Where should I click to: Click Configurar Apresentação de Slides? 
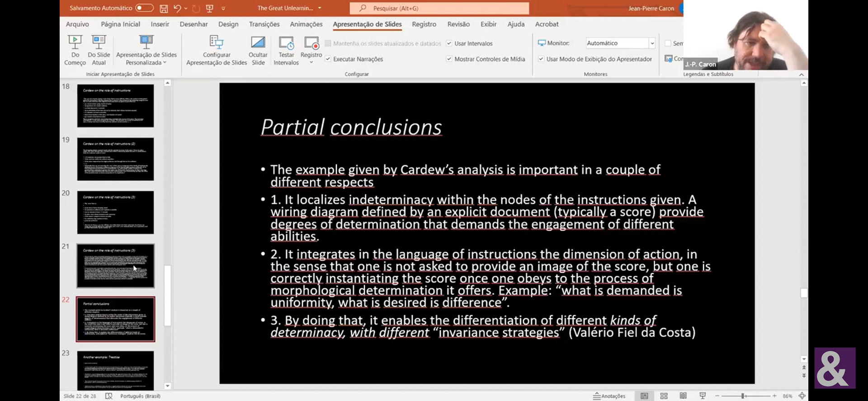(217, 50)
